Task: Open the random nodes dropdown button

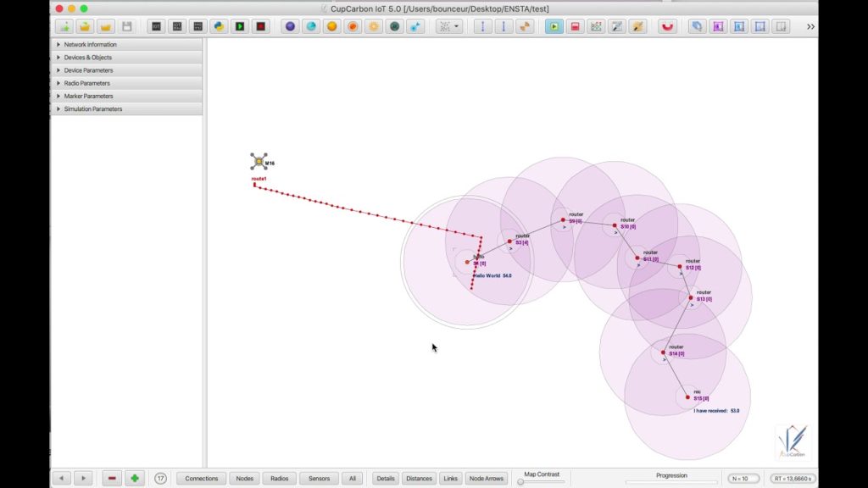Action: [448, 26]
